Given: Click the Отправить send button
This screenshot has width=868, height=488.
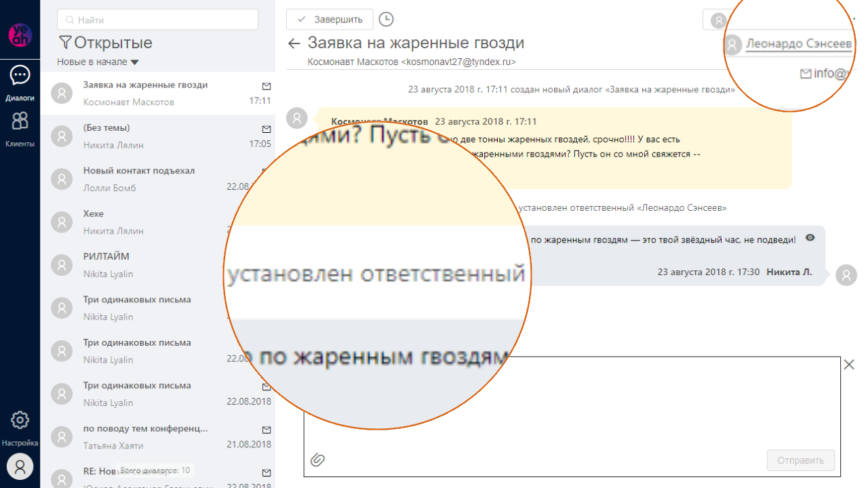Looking at the screenshot, I should (801, 460).
